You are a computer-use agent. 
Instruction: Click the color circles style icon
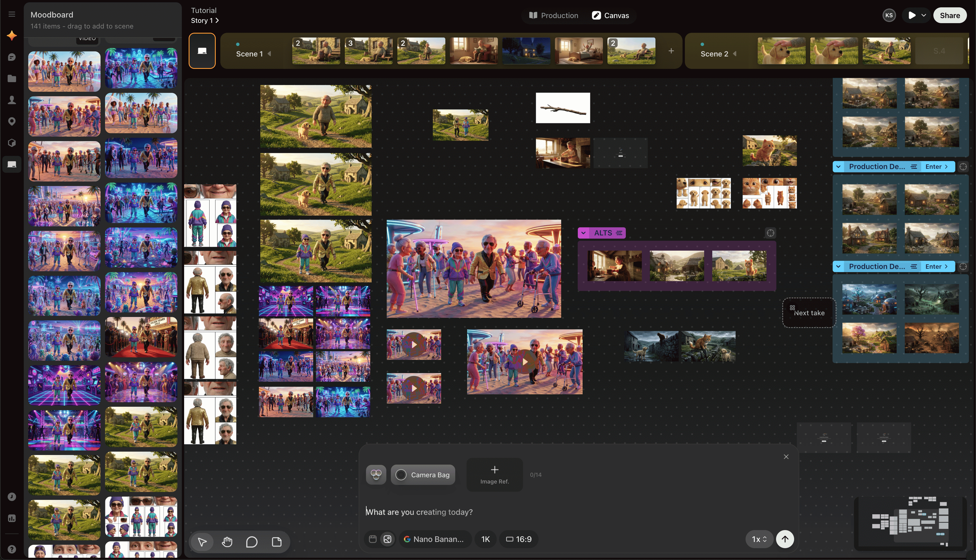point(376,474)
